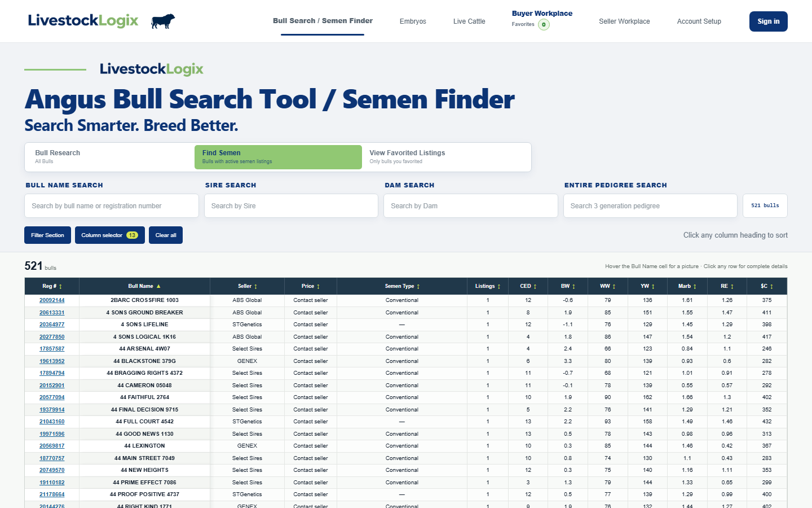Click the Favorites count badge

click(544, 24)
